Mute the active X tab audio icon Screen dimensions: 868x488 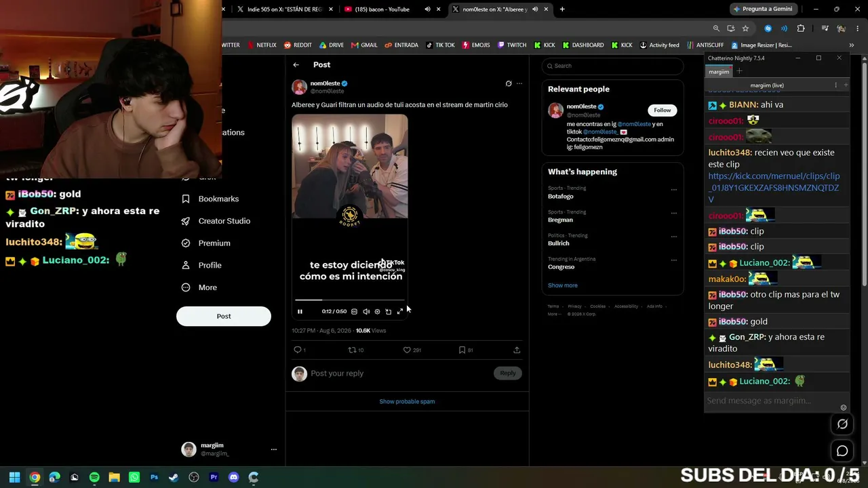(535, 9)
